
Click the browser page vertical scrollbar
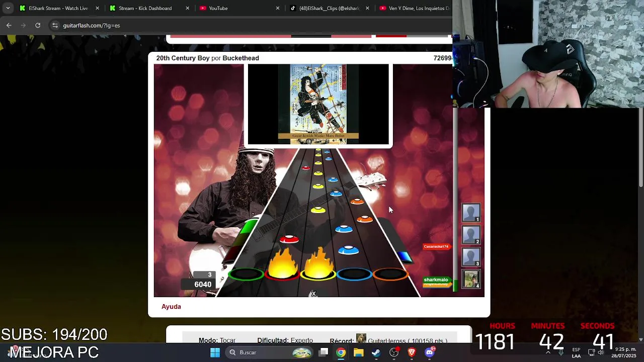pos(640,148)
